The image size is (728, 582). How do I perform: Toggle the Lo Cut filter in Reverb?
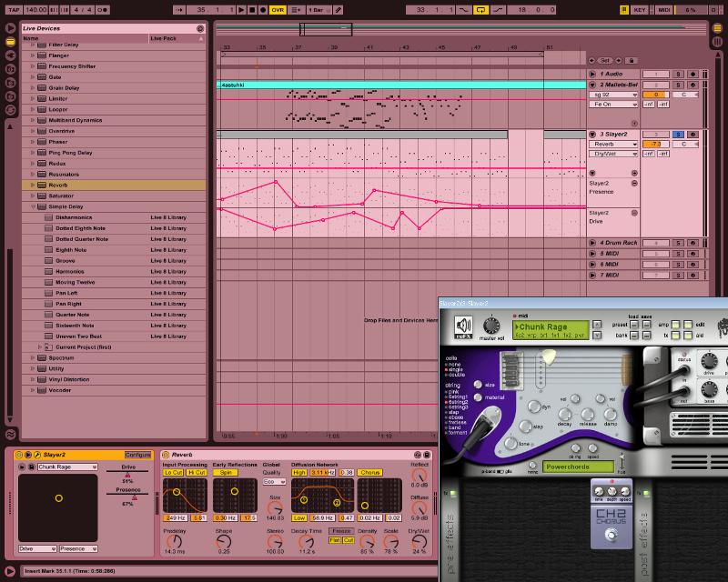coord(173,473)
